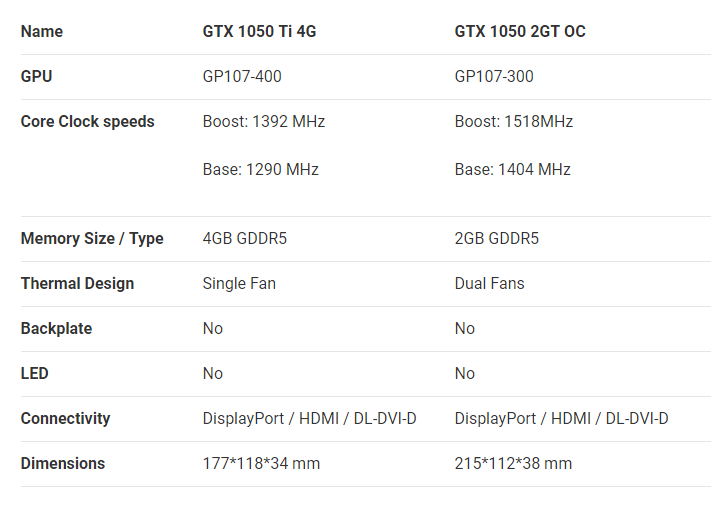Click the 2GB GDDR5 cell
The width and height of the screenshot is (719, 517).
(x=496, y=239)
